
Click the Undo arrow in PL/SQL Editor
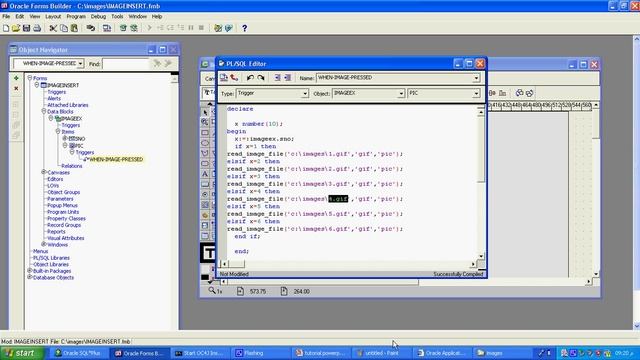(250, 78)
